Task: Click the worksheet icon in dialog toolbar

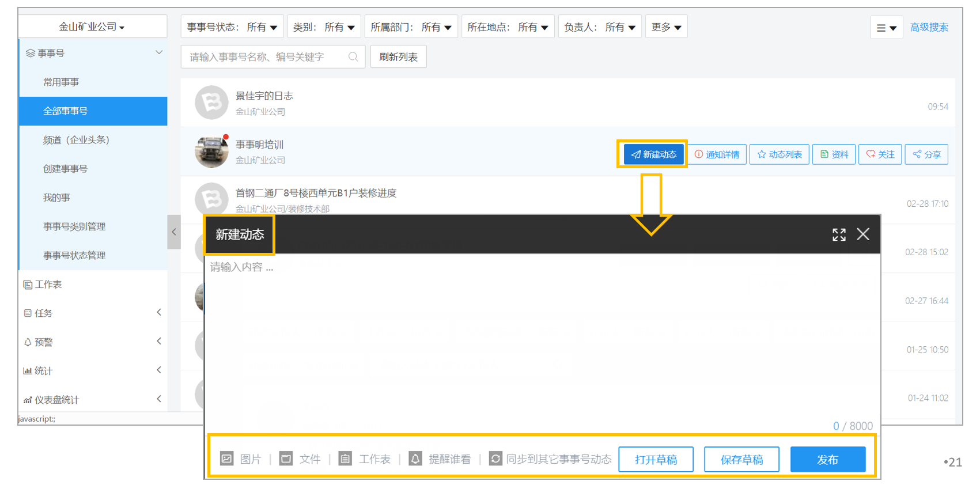Action: [x=345, y=459]
